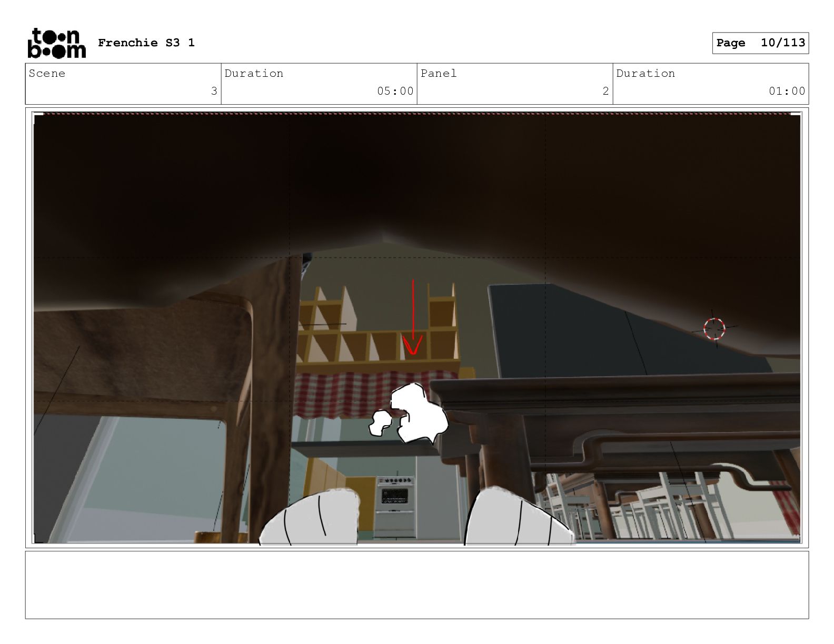Click the 'Scene' header label
834x644 pixels.
point(47,74)
